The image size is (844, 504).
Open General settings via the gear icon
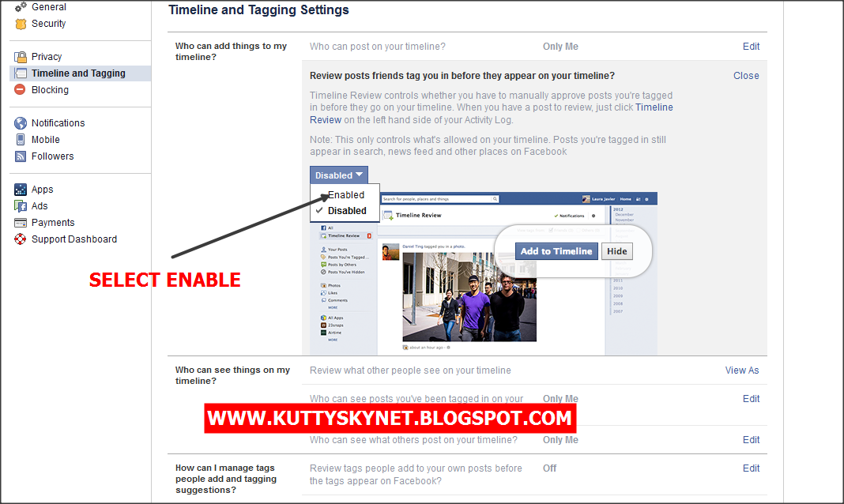(22, 6)
